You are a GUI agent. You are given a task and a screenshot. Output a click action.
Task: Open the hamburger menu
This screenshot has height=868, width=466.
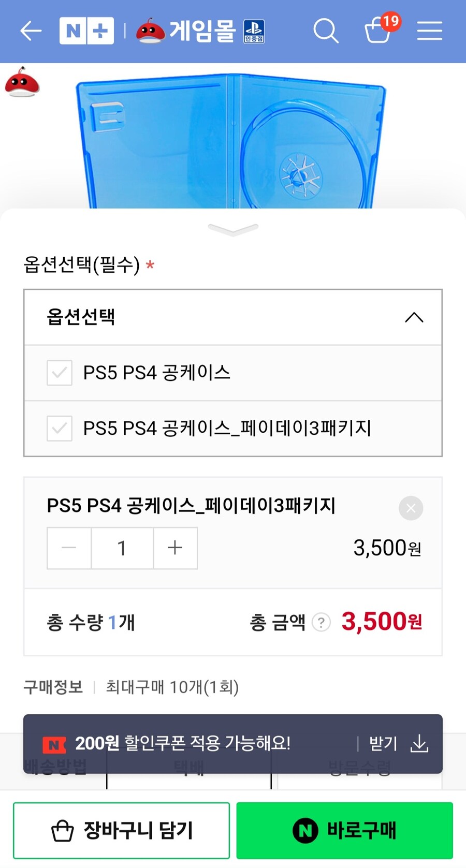click(429, 31)
